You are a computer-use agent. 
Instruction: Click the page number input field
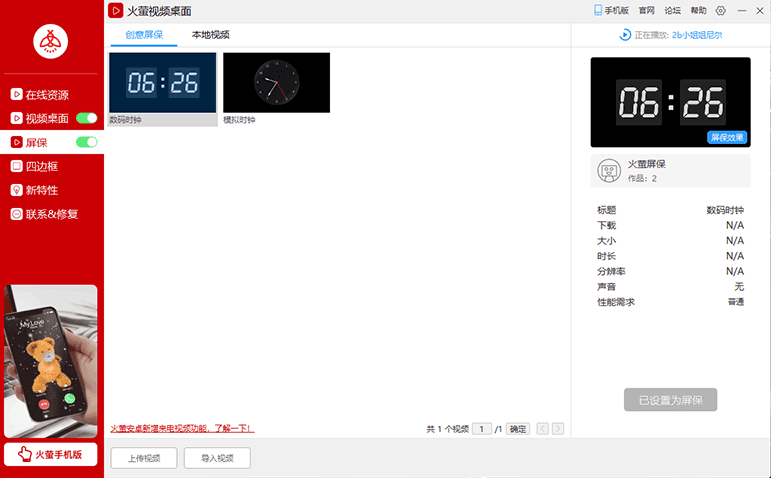tap(482, 429)
